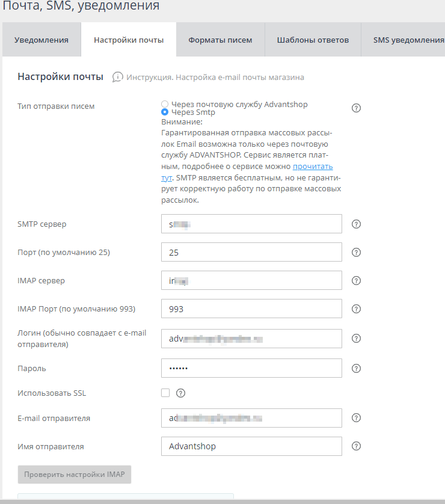Open the Форматы писем tab
The width and height of the screenshot is (445, 504).
pyautogui.click(x=220, y=40)
